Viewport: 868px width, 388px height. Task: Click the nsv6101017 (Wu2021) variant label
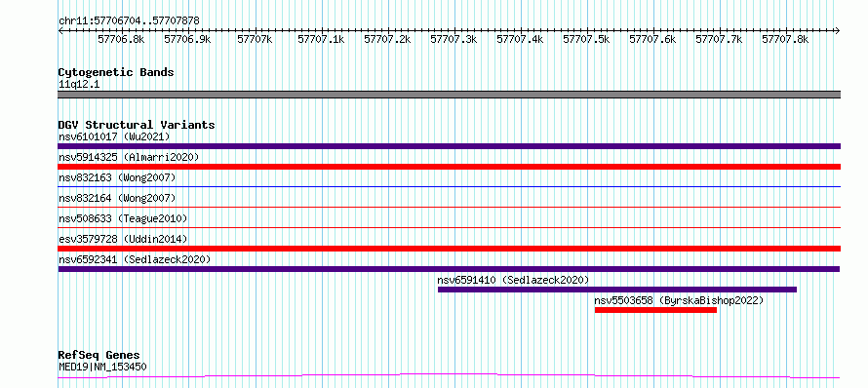[114, 136]
